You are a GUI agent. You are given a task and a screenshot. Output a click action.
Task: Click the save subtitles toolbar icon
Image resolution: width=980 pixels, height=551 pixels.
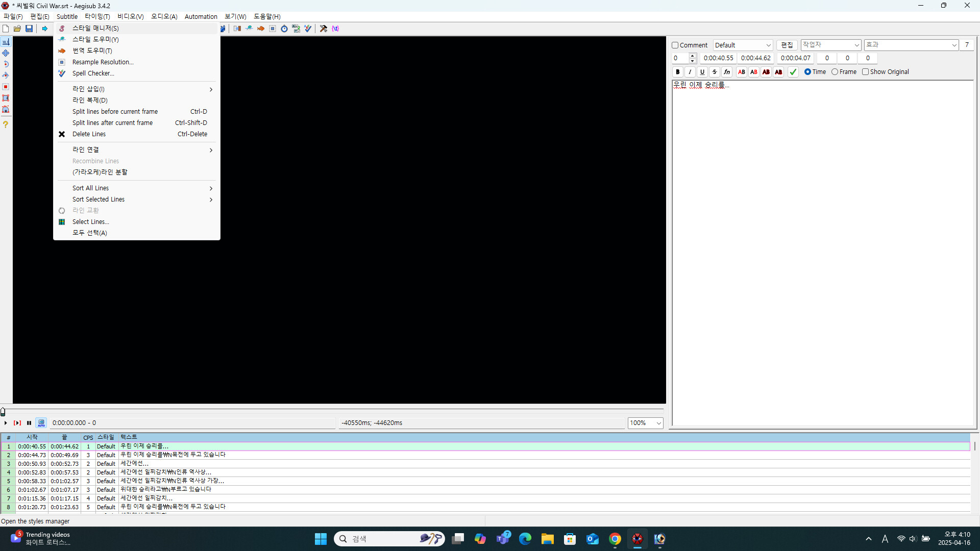click(x=29, y=29)
